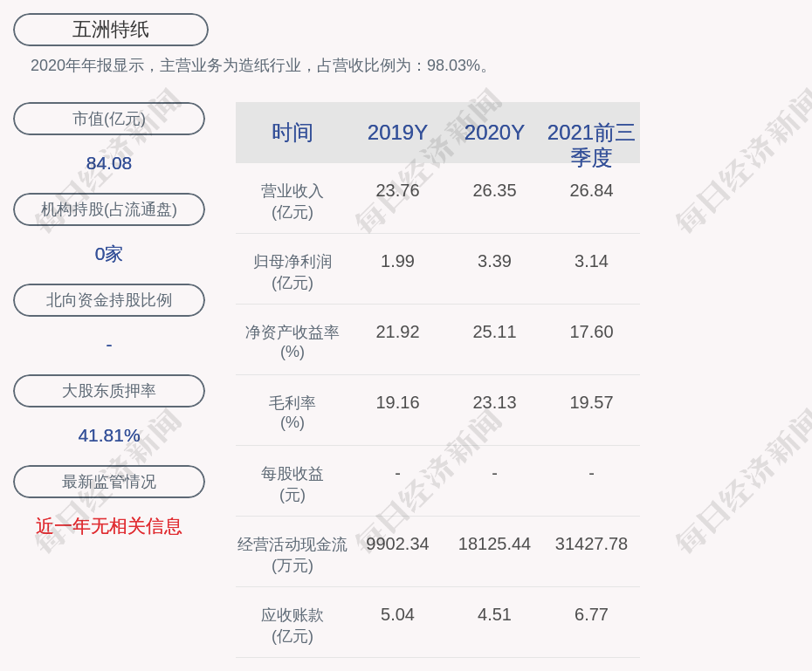Click the 营业收入(亿元) row label
This screenshot has height=671, width=812.
[x=292, y=201]
